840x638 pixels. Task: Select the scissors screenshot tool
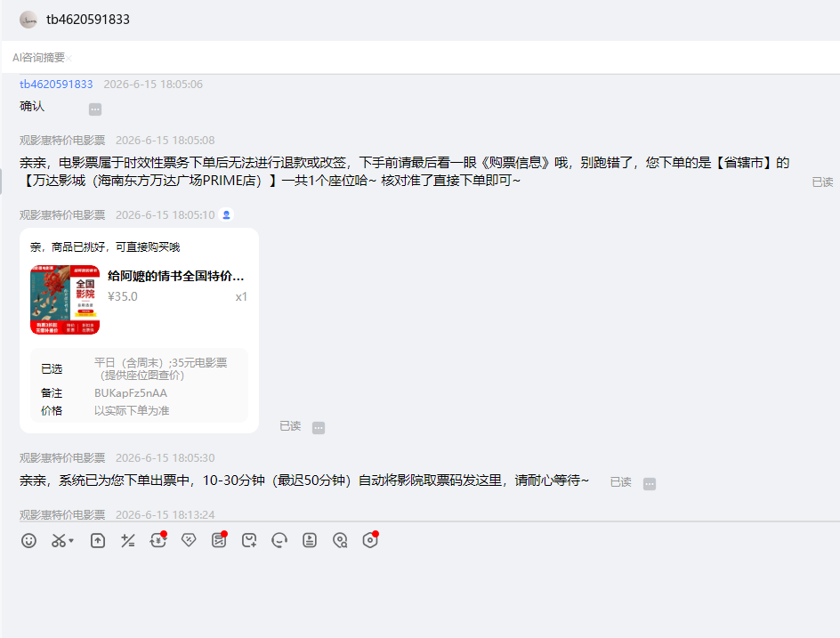58,540
